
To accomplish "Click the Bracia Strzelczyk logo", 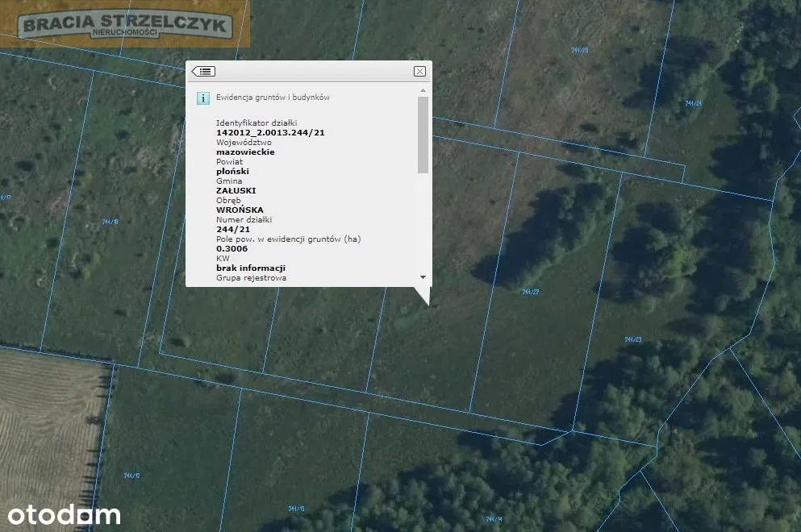I will (x=126, y=25).
